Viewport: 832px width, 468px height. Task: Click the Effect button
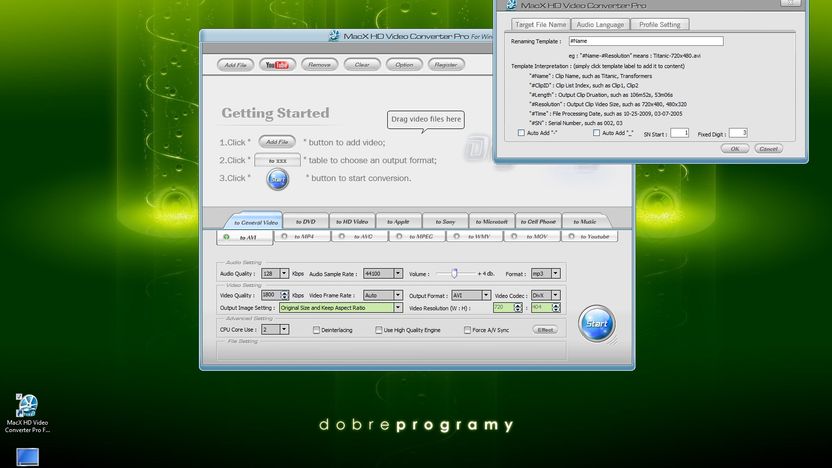[545, 330]
